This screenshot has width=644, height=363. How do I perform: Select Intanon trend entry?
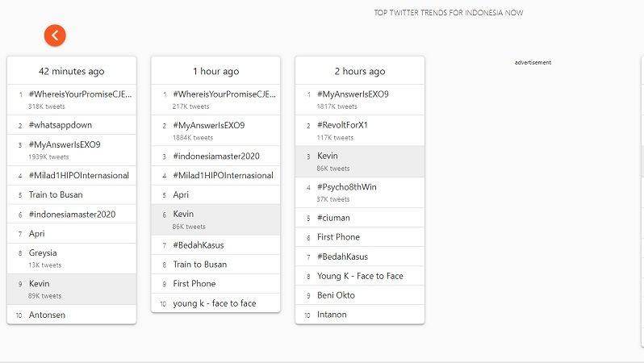(360, 315)
